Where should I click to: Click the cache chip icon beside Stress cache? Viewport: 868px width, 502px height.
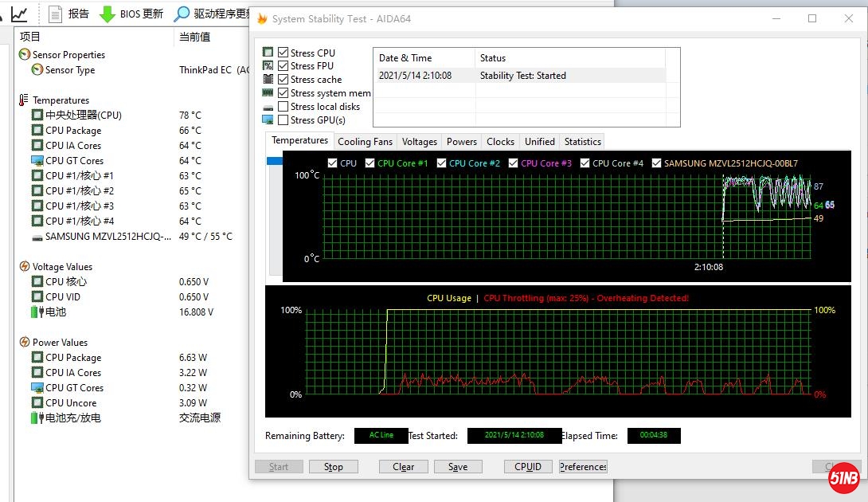tap(268, 79)
